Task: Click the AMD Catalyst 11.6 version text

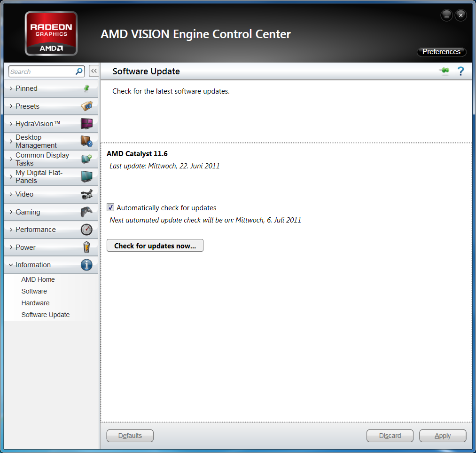Action: (137, 154)
